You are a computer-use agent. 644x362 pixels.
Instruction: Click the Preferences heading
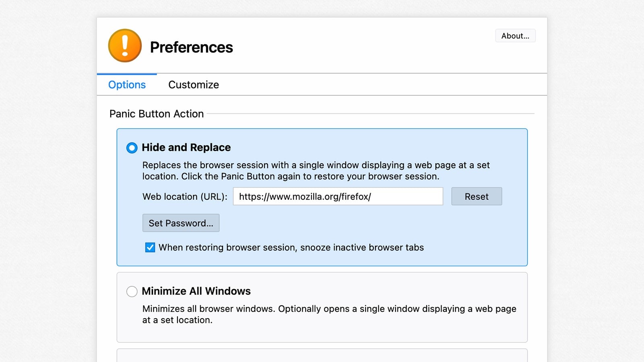(191, 47)
